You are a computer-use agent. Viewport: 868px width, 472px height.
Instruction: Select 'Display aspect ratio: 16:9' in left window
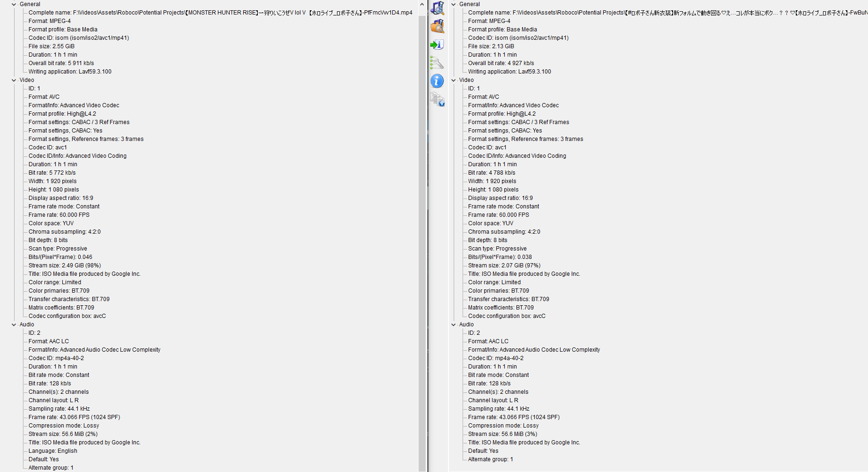(x=61, y=198)
